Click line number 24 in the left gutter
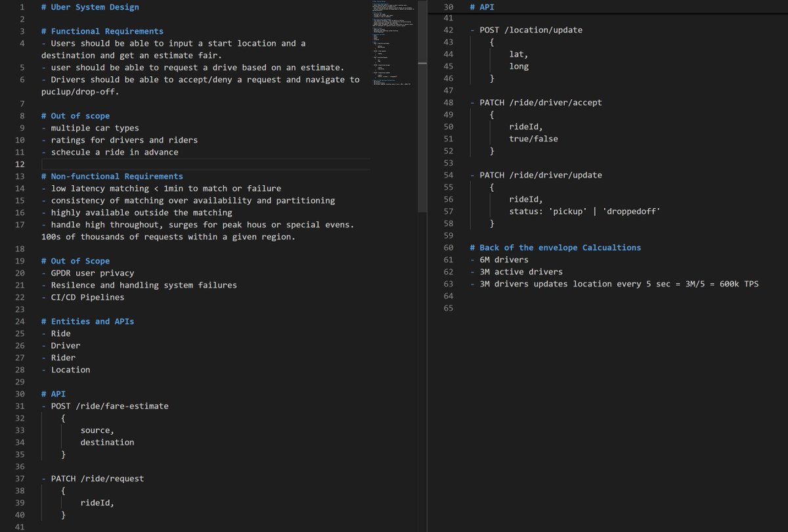This screenshot has height=532, width=788. (x=19, y=321)
